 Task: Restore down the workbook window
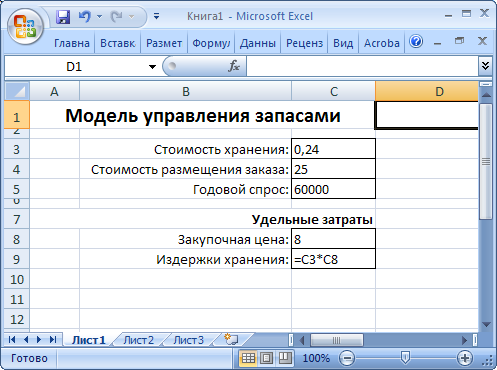pyautogui.click(x=459, y=41)
